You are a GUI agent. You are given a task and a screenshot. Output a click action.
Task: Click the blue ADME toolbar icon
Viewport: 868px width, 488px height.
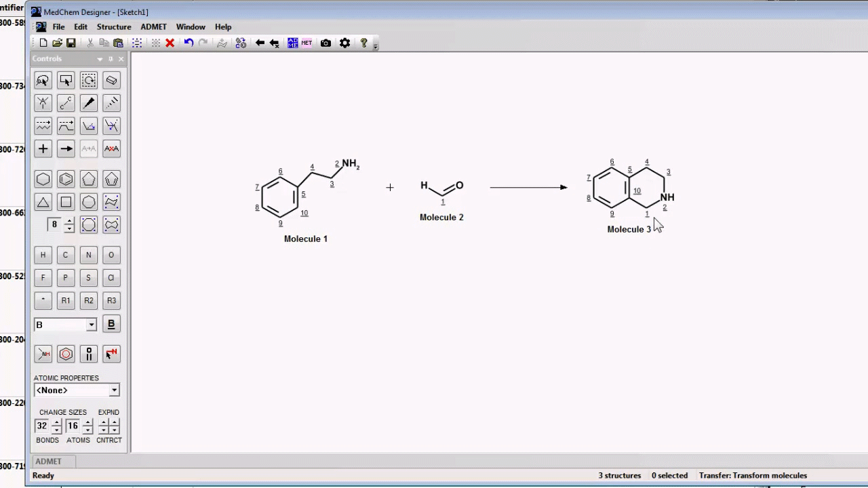tap(292, 43)
